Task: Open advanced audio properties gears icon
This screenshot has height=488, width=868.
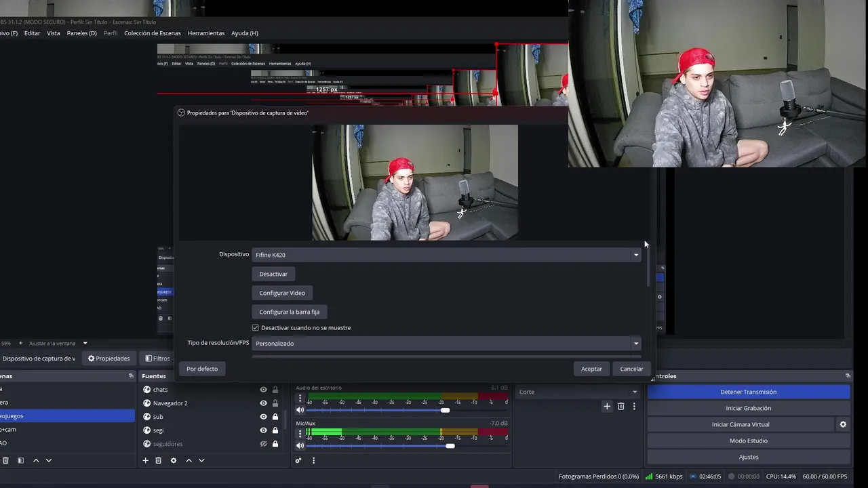Action: [x=298, y=460]
